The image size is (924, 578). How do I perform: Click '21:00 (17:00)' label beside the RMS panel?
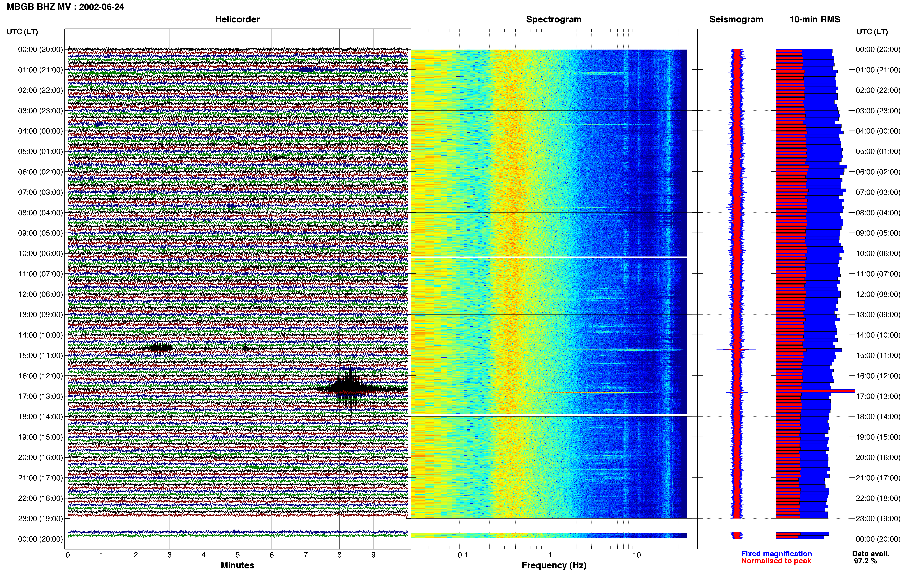coord(878,478)
